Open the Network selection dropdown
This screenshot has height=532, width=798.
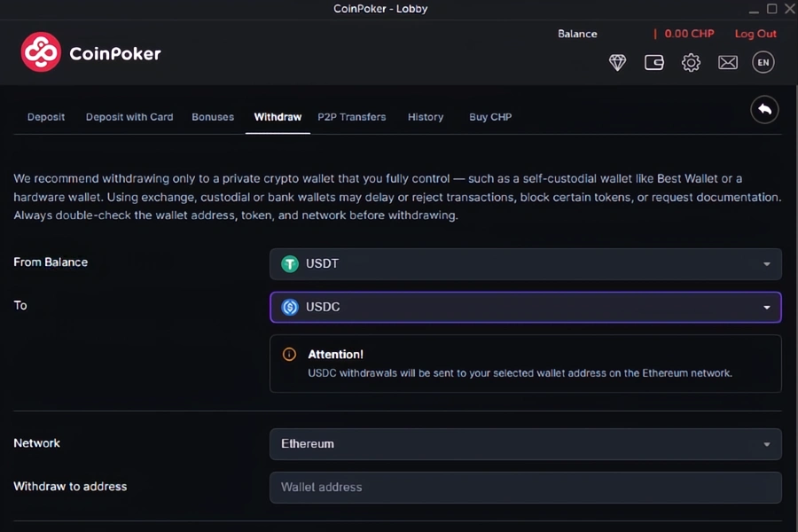(525, 443)
